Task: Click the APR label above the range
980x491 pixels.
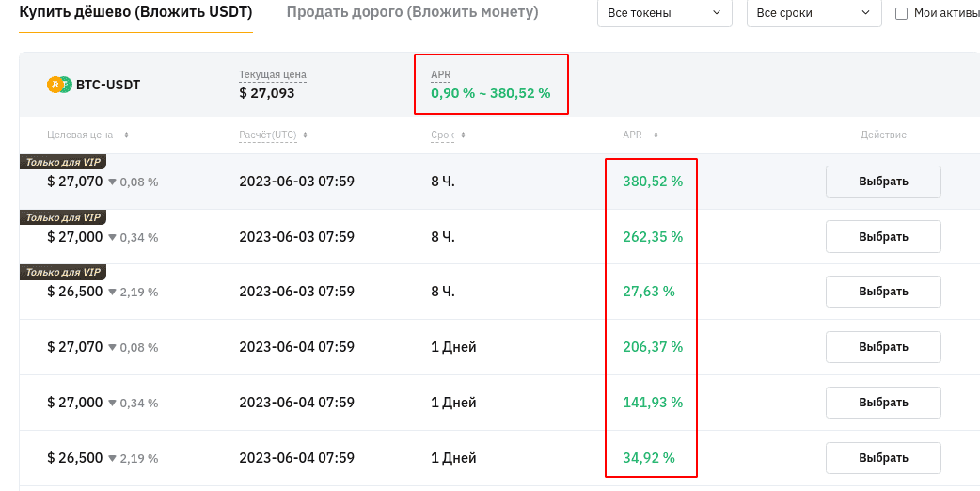Action: click(x=440, y=75)
